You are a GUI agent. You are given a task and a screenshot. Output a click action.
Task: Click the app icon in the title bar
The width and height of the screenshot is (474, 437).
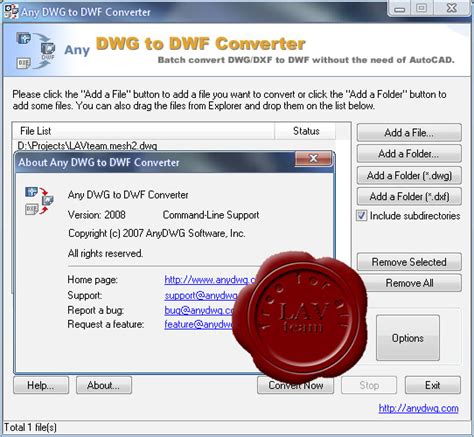(x=11, y=12)
